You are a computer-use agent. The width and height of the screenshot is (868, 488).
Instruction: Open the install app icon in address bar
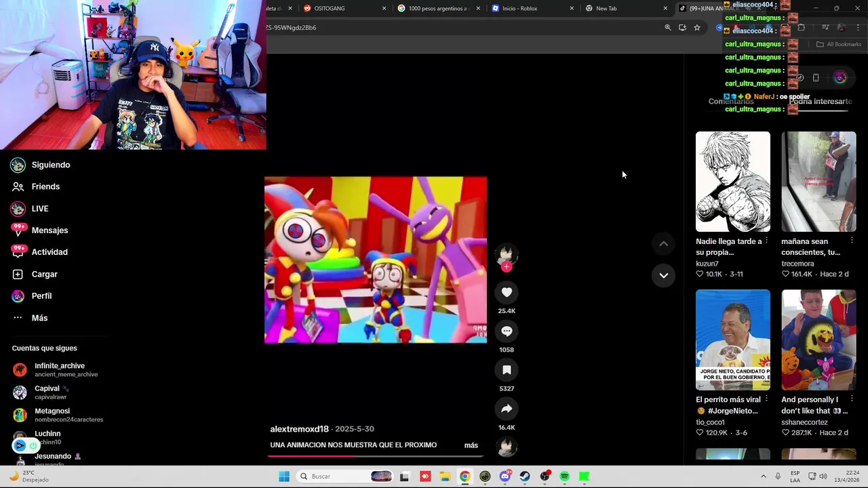(x=682, y=28)
